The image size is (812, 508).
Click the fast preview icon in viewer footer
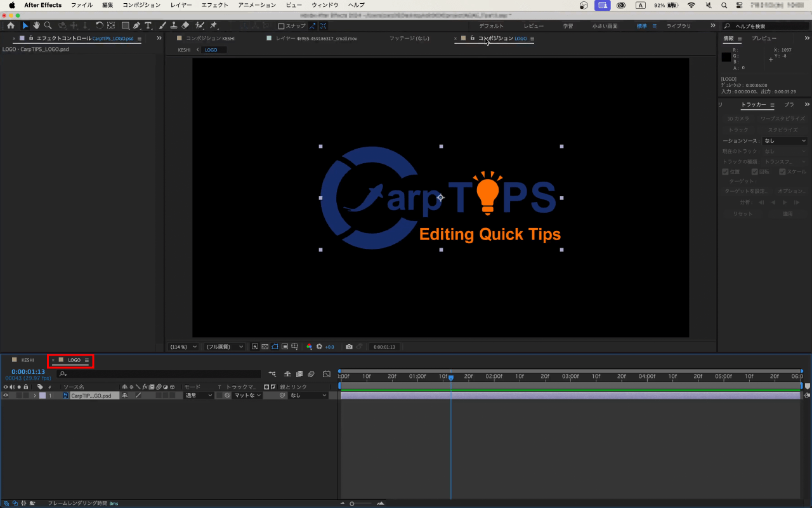(255, 347)
